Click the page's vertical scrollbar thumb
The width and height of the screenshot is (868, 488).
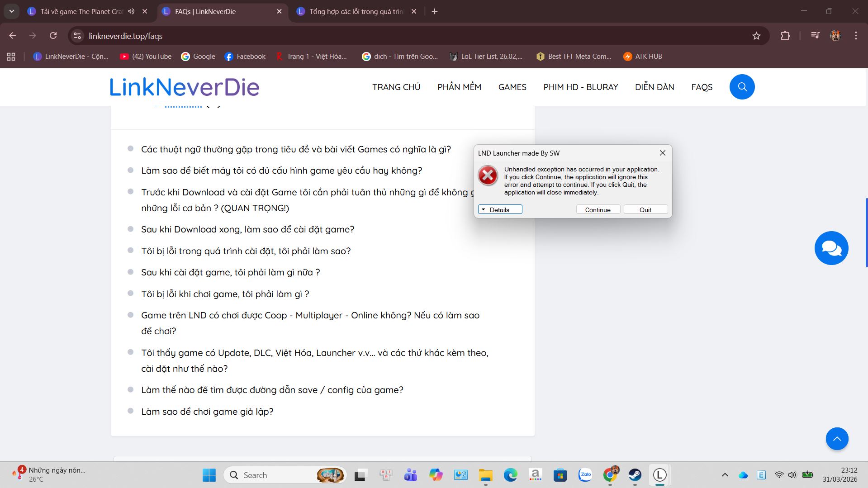point(866,233)
